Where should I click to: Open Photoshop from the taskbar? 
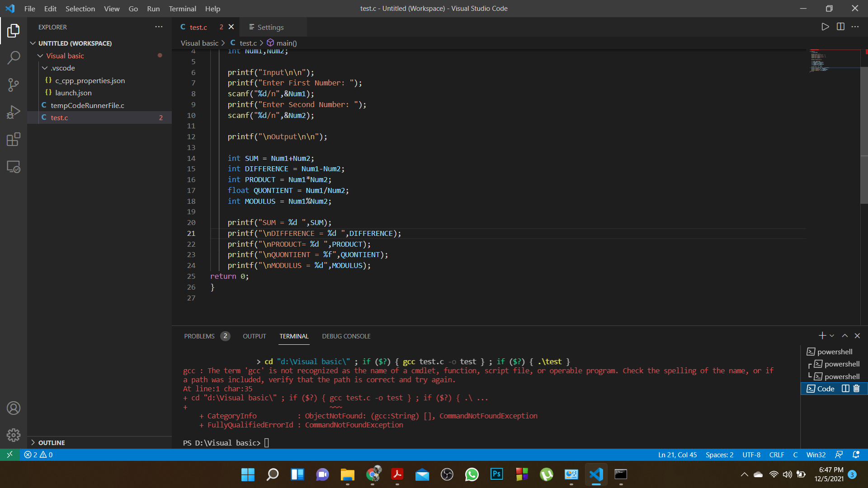coord(496,474)
